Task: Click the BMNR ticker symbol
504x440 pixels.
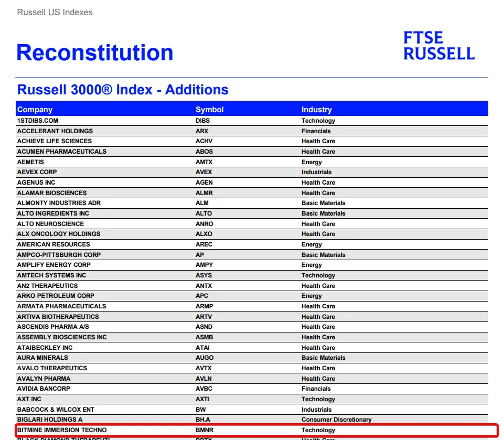Action: (205, 430)
